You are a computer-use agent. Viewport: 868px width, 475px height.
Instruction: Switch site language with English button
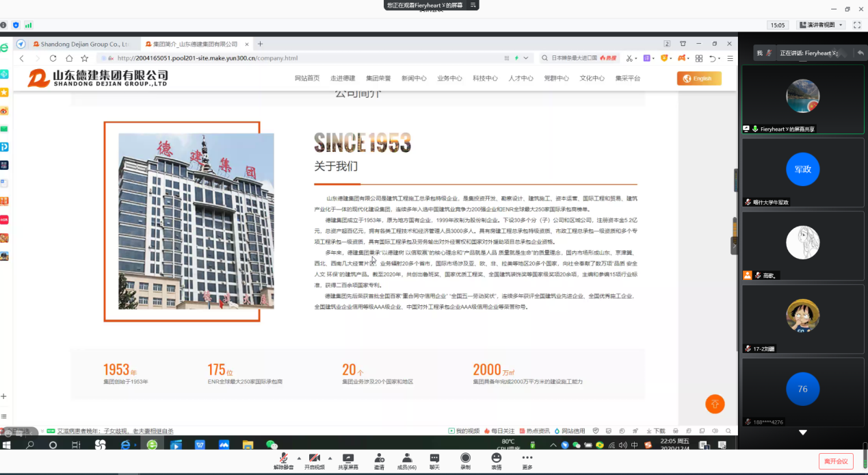pyautogui.click(x=699, y=79)
